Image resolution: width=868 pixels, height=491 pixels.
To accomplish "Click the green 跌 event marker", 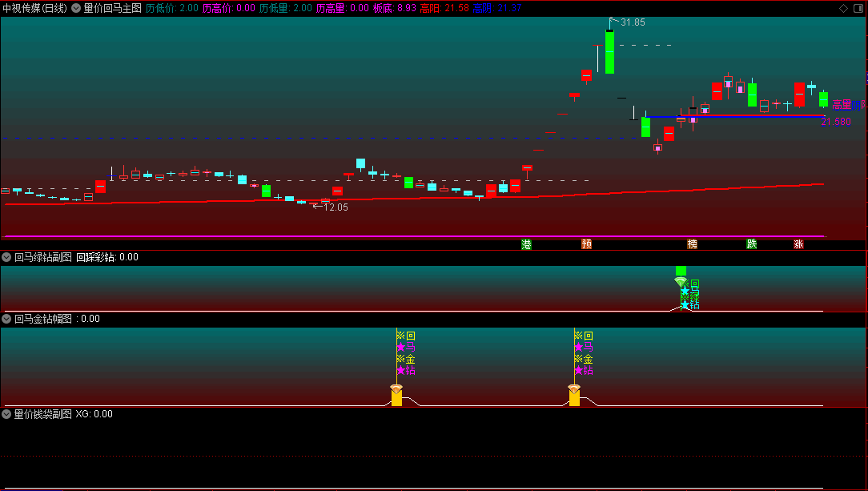I will (752, 244).
